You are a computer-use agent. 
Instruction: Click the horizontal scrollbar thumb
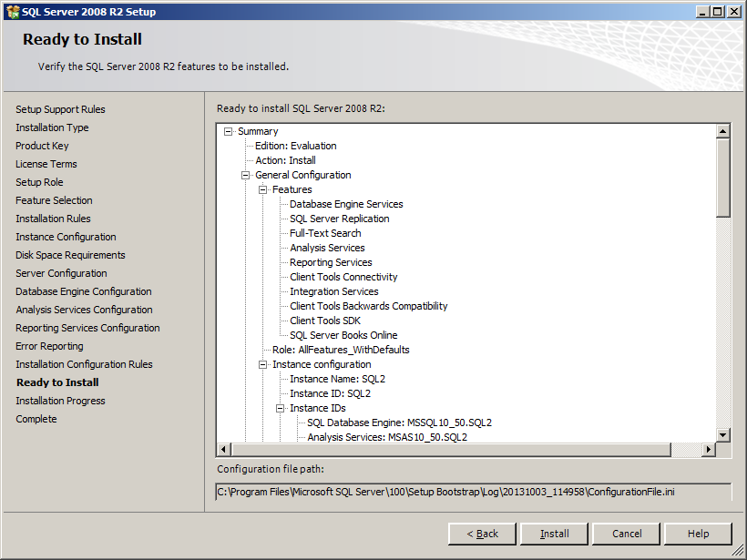(451, 449)
